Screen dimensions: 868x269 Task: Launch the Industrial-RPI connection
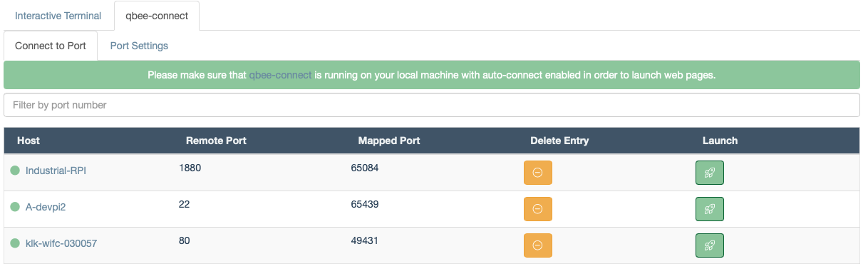[710, 173]
